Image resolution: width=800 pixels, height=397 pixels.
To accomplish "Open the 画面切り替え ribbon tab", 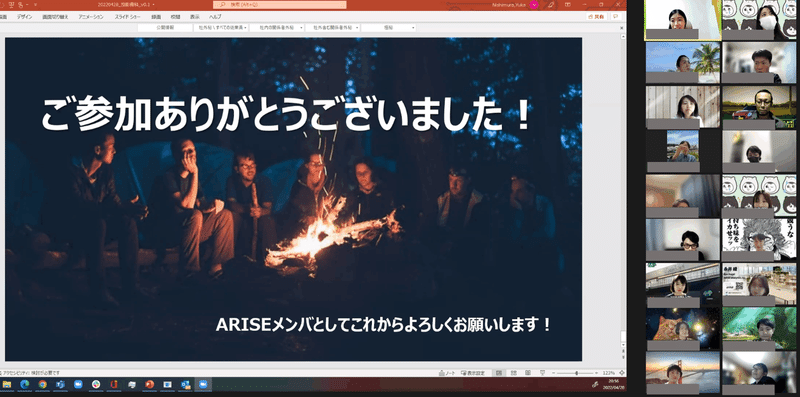I will pyautogui.click(x=55, y=16).
